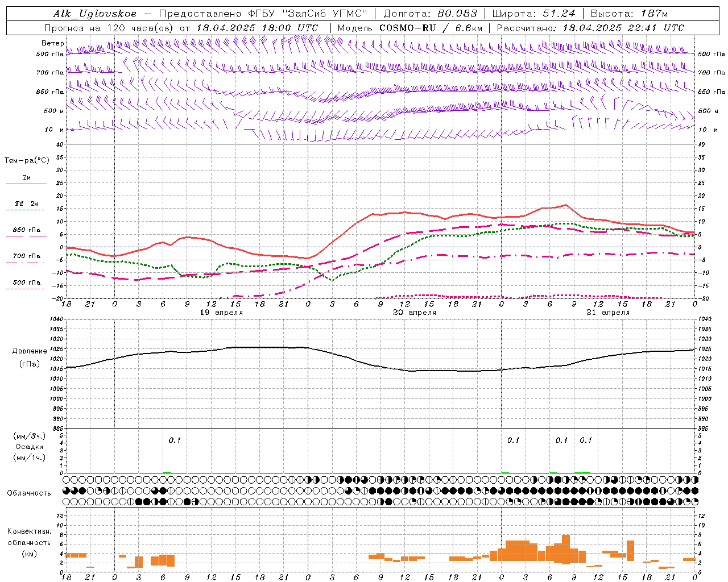Screen dimensions: 728x582
Task: Click 1040 on the left pressure axis
Action: click(x=56, y=319)
